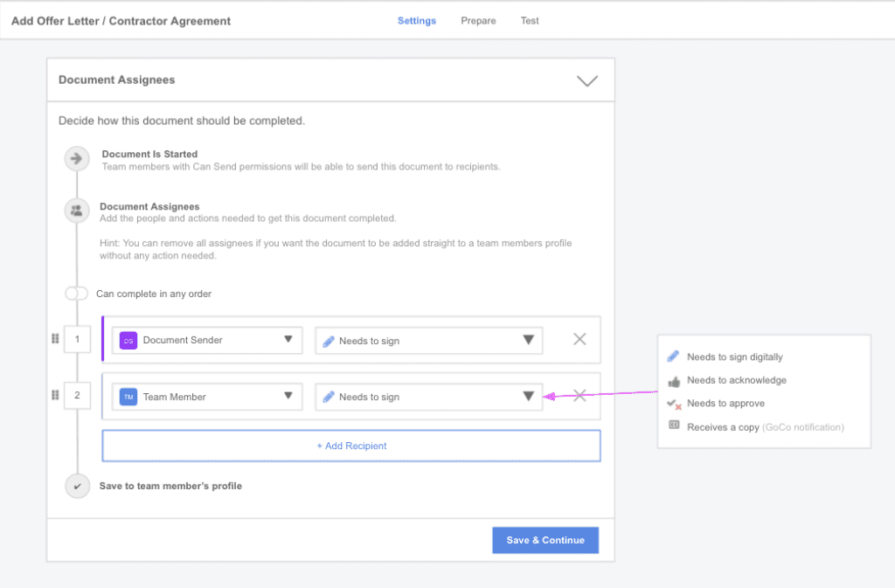The height and width of the screenshot is (588, 895).
Task: Select Receives a copy option
Action: pos(765,427)
